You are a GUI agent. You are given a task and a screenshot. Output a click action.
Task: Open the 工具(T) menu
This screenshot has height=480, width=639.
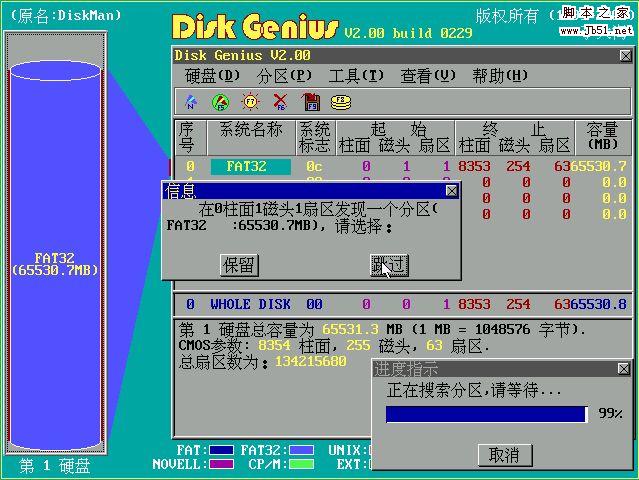point(356,76)
